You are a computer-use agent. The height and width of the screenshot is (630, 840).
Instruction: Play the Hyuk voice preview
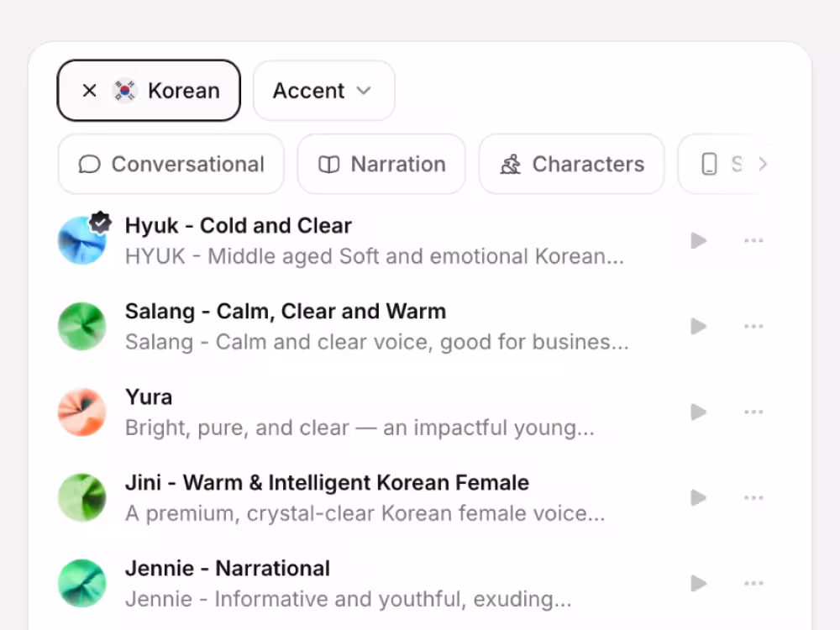point(699,240)
